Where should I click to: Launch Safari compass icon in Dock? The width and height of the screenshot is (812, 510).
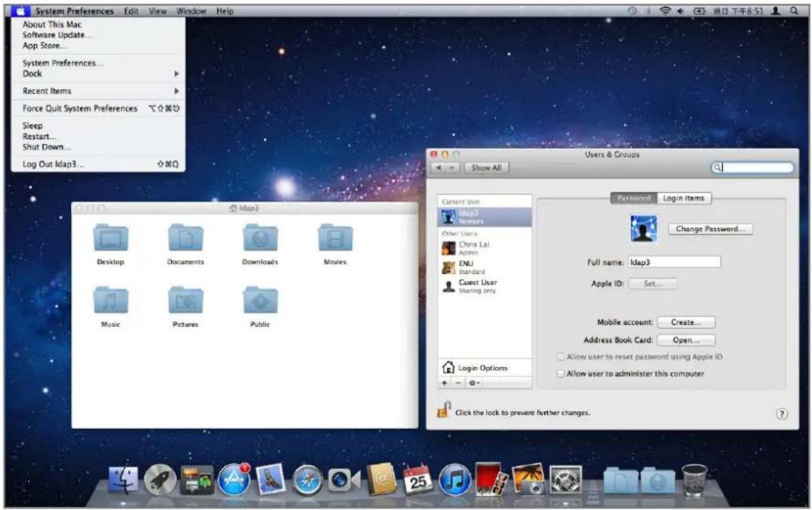pyautogui.click(x=308, y=480)
